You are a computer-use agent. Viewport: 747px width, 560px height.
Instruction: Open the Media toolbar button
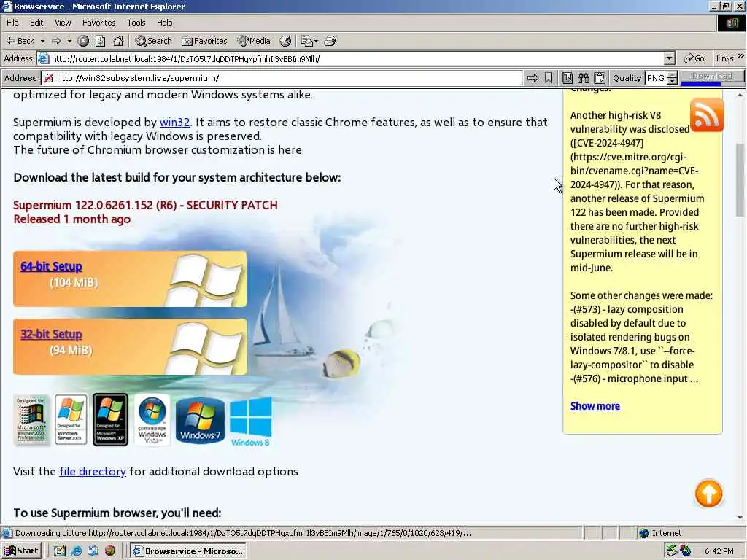(x=255, y=41)
